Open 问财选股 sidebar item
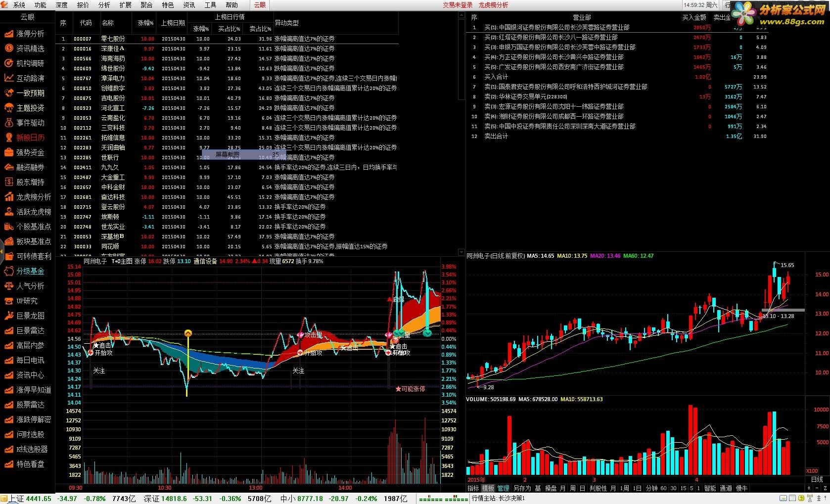Screen dimensions: 830x504 pos(25,434)
